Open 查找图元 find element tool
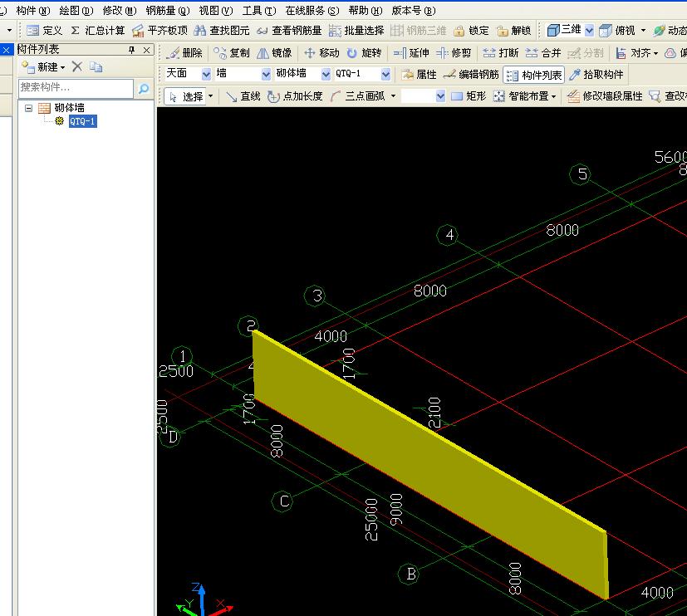Image resolution: width=687 pixels, height=616 pixels. pos(222,30)
